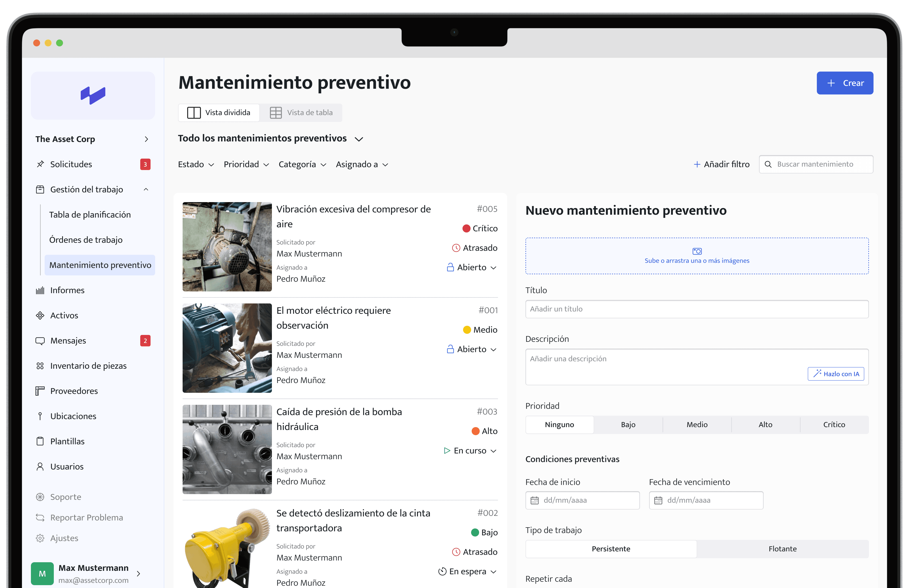909x588 pixels.
Task: Go to Activos
Action: coord(64,315)
